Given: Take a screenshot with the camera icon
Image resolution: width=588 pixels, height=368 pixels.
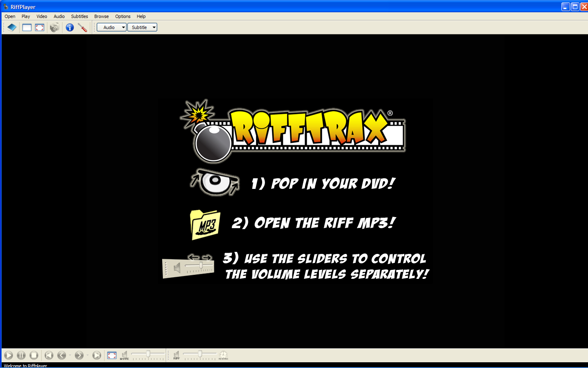Looking at the screenshot, I should 54,27.
